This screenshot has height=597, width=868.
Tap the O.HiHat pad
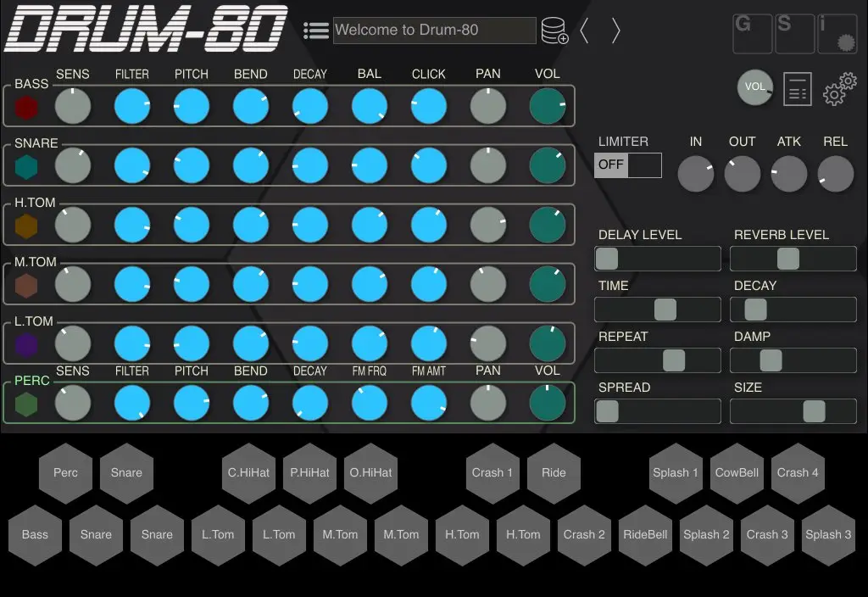(370, 473)
